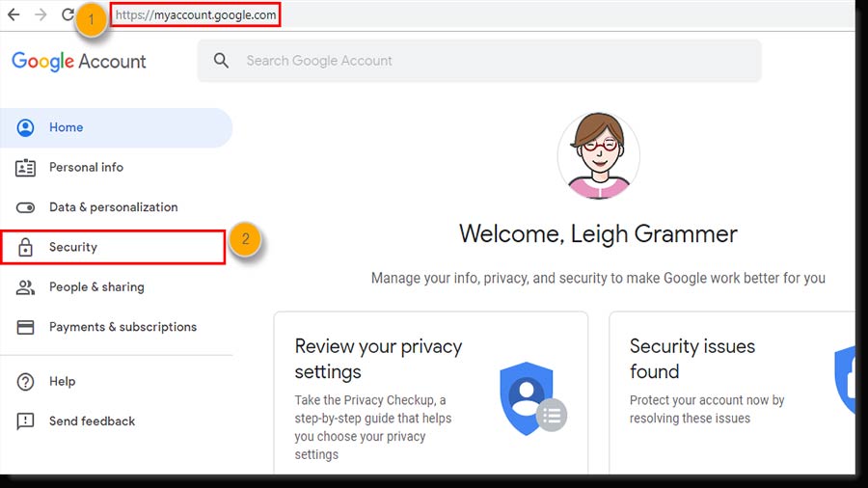Open Security issues found card
The width and height of the screenshot is (868, 488).
pyautogui.click(x=732, y=393)
